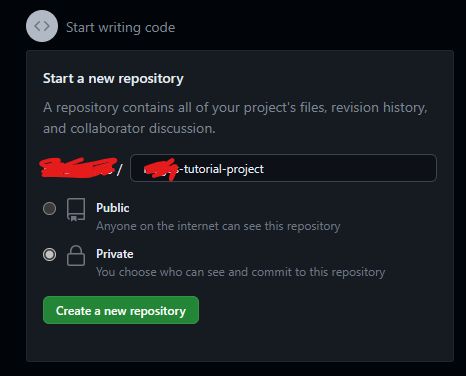Click the code brackets circle icon
The width and height of the screenshot is (466, 376).
click(42, 26)
